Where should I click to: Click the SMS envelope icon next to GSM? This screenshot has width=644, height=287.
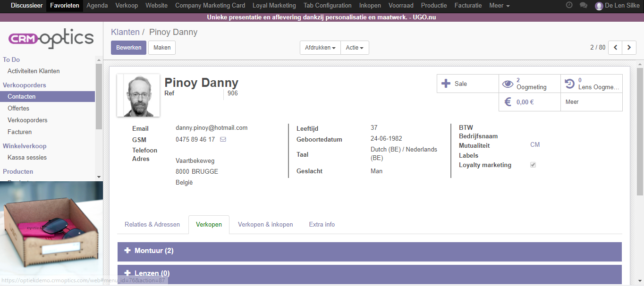223,139
